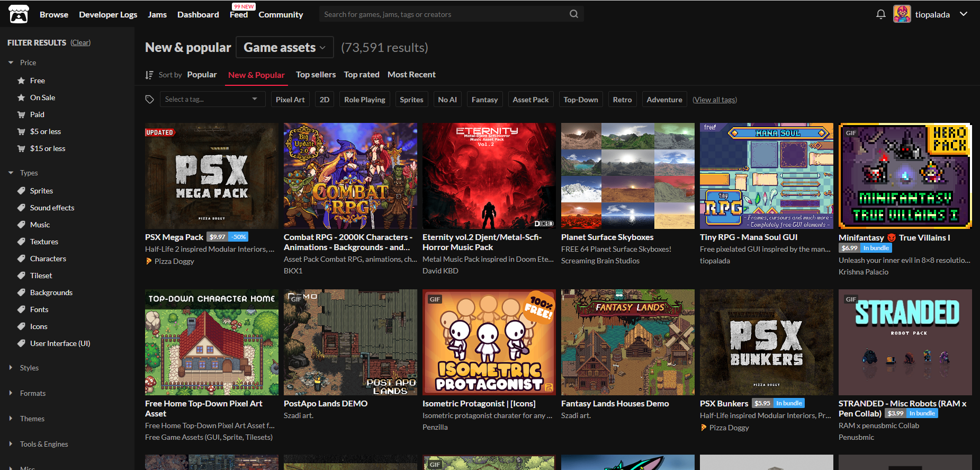The width and height of the screenshot is (980, 470).
Task: Select Sound effects tag icon
Action: click(21, 208)
